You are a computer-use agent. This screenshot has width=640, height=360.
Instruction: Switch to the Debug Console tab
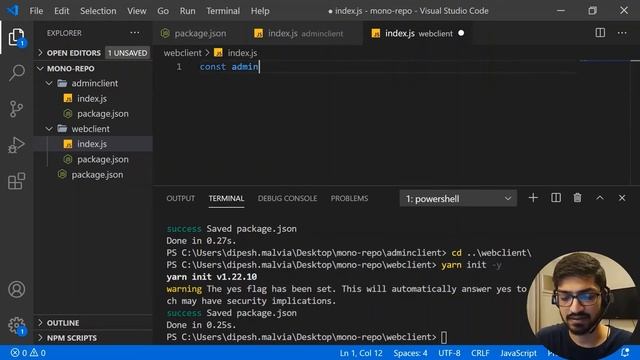(287, 198)
